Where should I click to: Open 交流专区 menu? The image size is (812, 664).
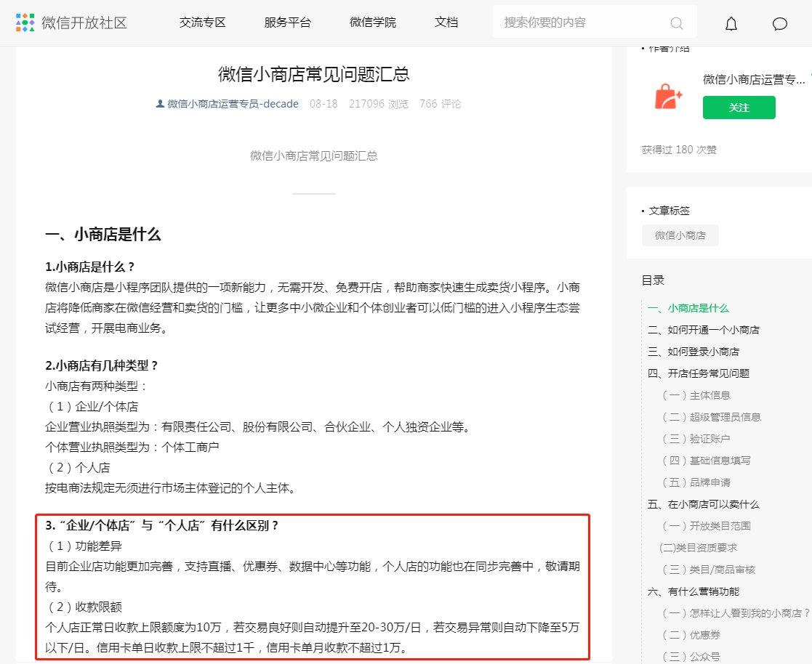(x=203, y=23)
